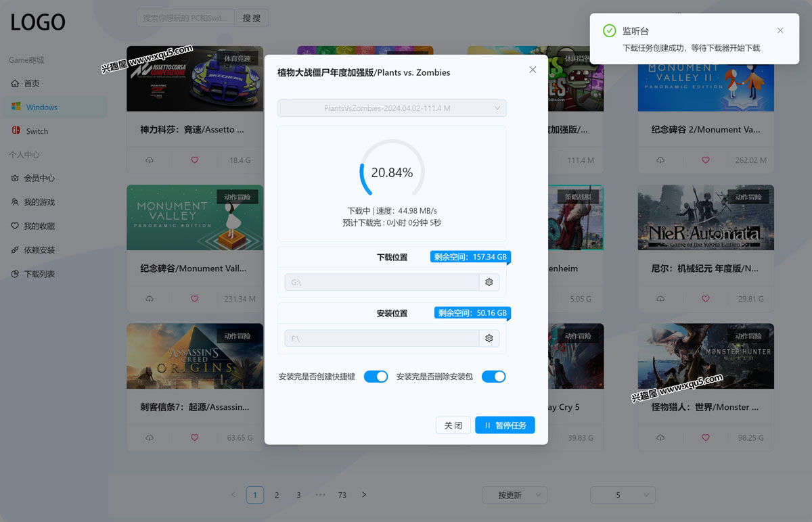Screen dimensions: 812x522
Task: Click the 神力科莎：竞速/Assetto title
Action: pos(192,130)
